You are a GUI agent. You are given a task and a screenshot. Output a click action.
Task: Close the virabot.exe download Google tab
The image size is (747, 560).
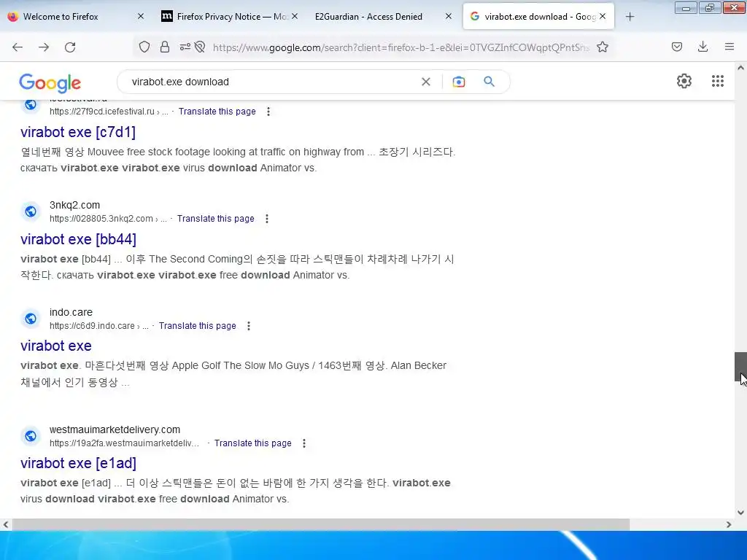click(603, 16)
